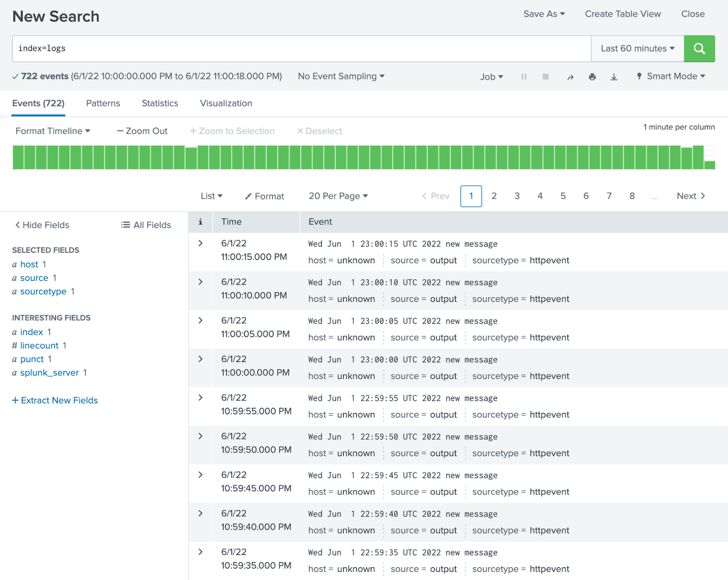Open the No Event Sampling dropdown
The width and height of the screenshot is (728, 580).
(x=340, y=76)
